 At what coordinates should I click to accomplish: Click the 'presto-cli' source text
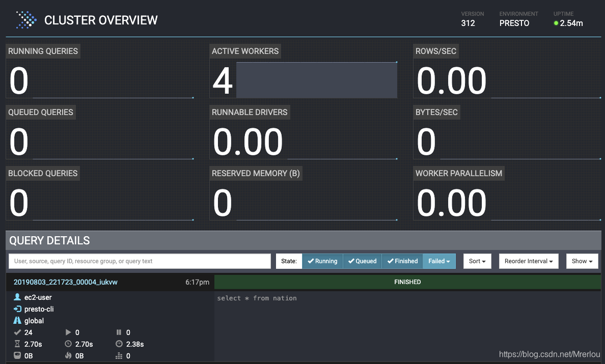point(39,309)
